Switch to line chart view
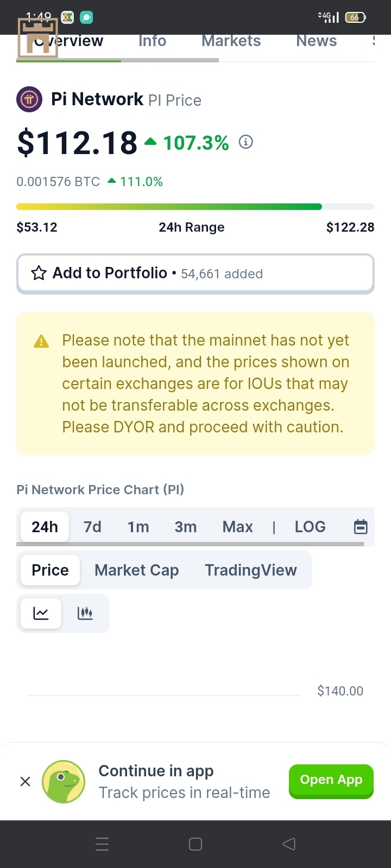 41,614
